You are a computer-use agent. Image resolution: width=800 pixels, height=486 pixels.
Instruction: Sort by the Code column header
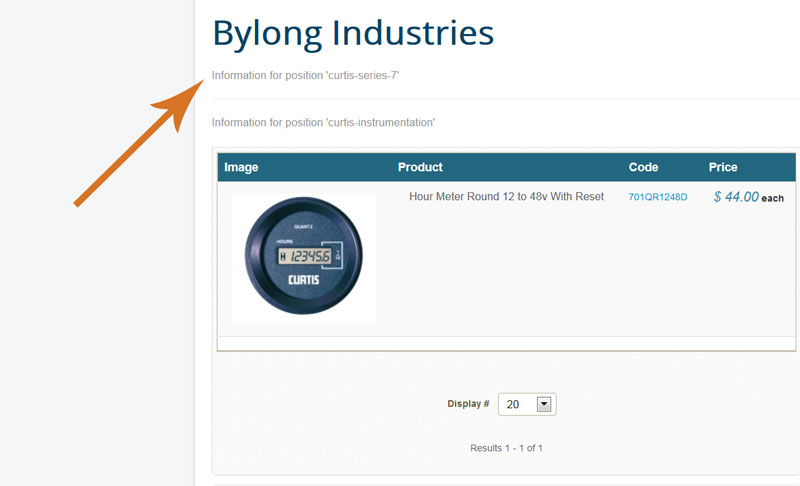pos(643,167)
